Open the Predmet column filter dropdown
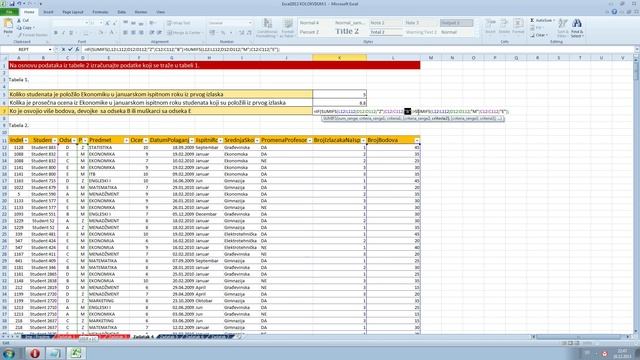 (x=126, y=140)
